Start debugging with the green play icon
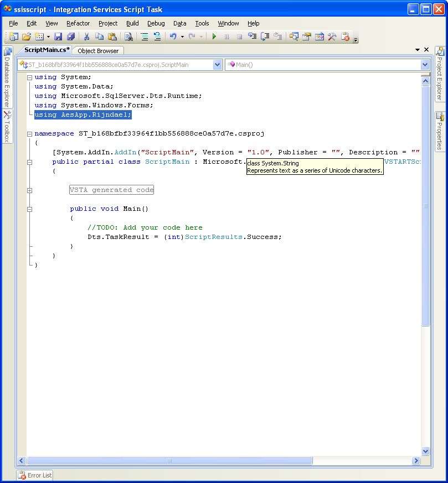448x483 pixels. 214,37
